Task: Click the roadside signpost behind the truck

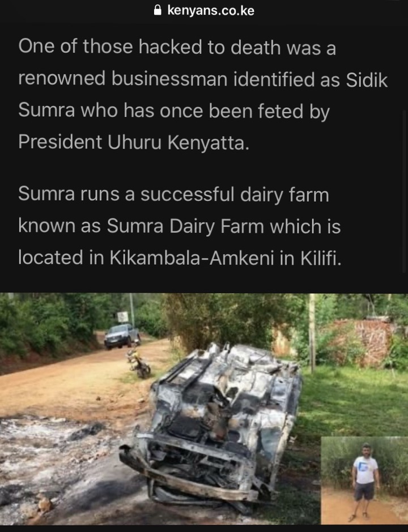Action: (x=122, y=317)
